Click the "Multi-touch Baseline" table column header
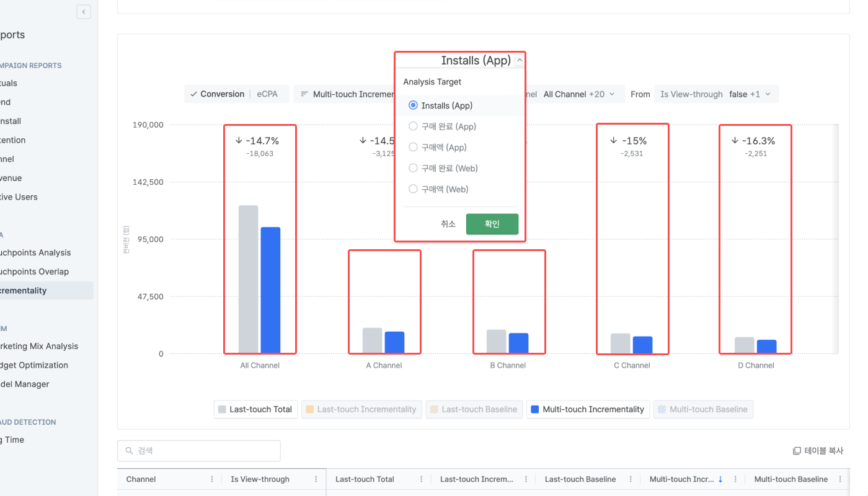Image resolution: width=868 pixels, height=496 pixels. 791,479
